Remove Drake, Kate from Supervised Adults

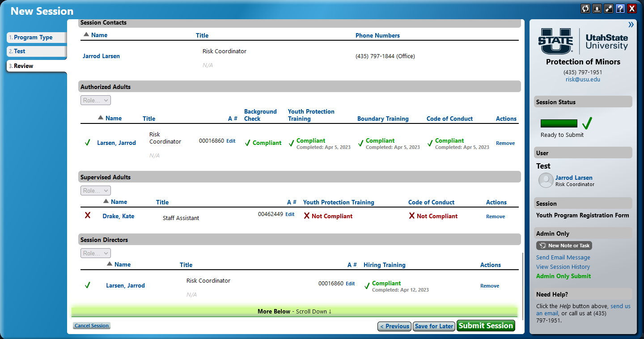pyautogui.click(x=496, y=216)
